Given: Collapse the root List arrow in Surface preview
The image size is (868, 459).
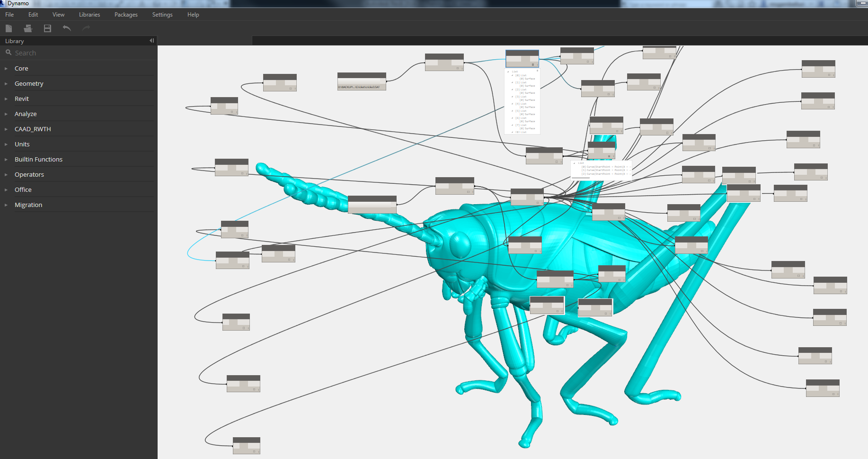Looking at the screenshot, I should click(508, 72).
